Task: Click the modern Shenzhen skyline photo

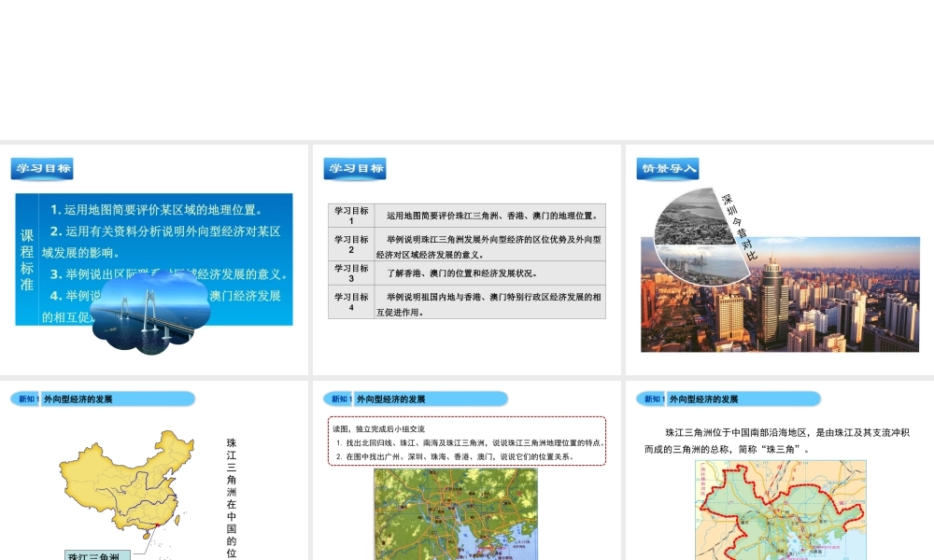Action: [x=780, y=295]
